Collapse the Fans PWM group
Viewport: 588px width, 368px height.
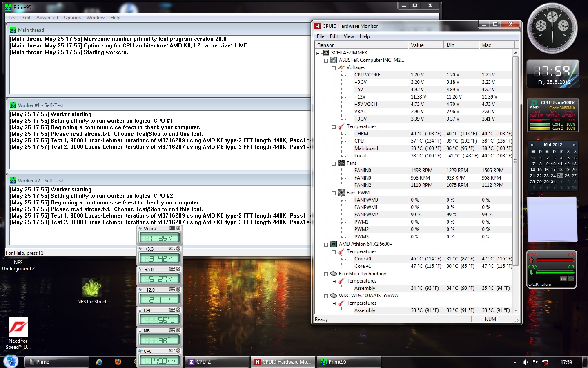pos(334,193)
